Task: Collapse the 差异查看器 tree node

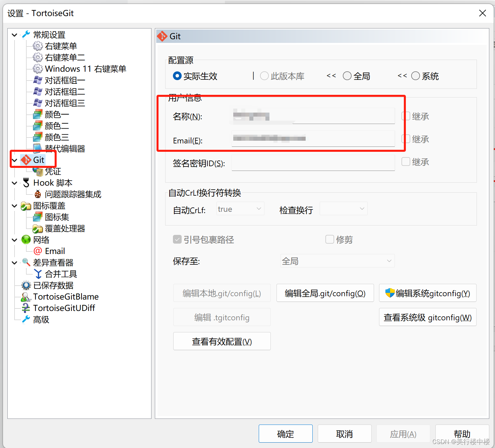Action: coord(14,263)
